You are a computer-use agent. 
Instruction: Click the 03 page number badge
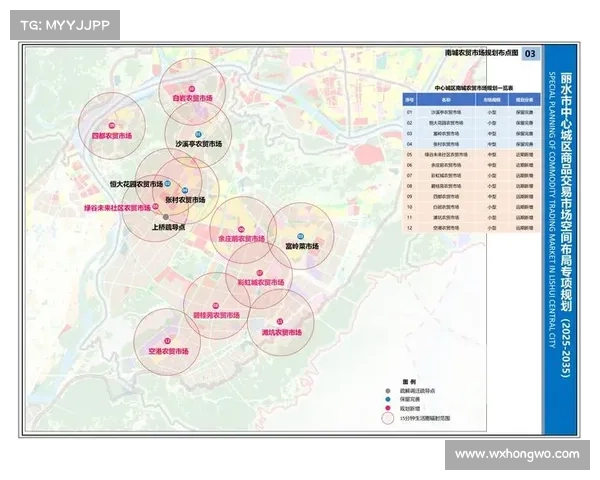click(x=530, y=53)
